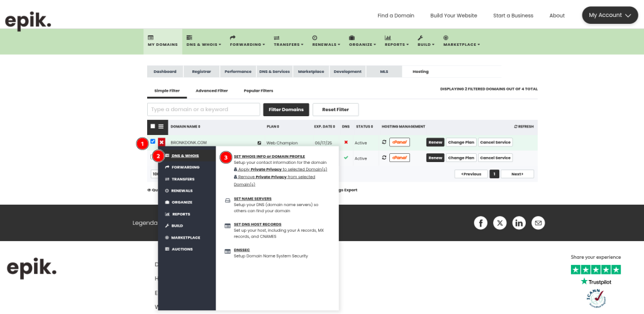Open the Trustpilot star rating badge
644x314 pixels.
(596, 270)
